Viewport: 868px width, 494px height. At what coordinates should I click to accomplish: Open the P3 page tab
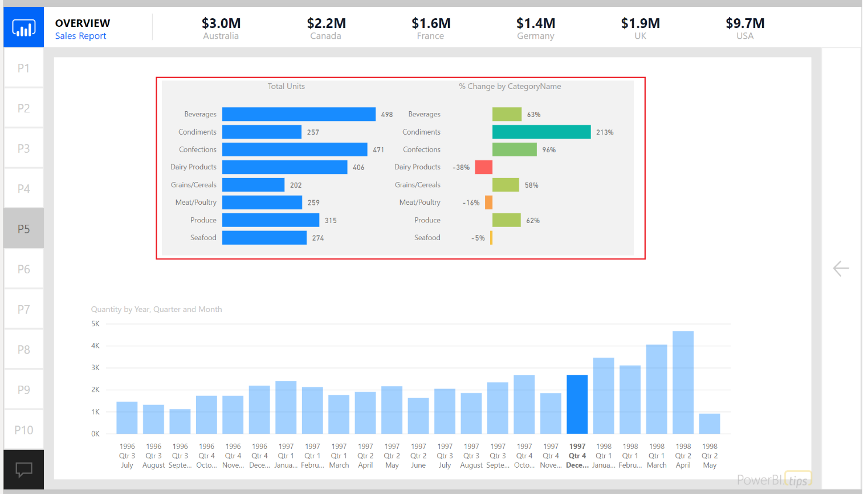[23, 148]
